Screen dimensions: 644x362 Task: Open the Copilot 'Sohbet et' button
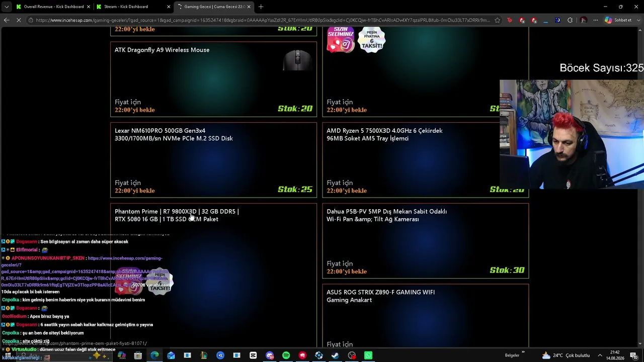[x=618, y=20]
